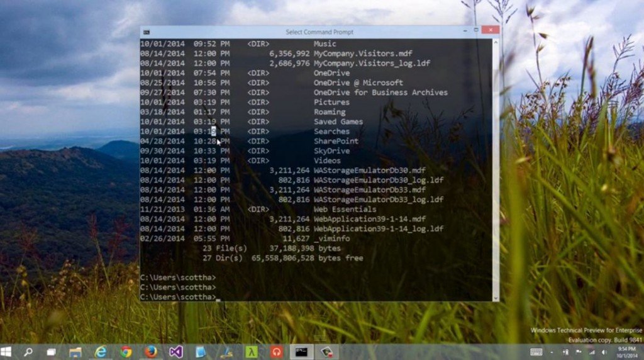Open the lambda icon app on taskbar
The image size is (644, 360).
251,352
